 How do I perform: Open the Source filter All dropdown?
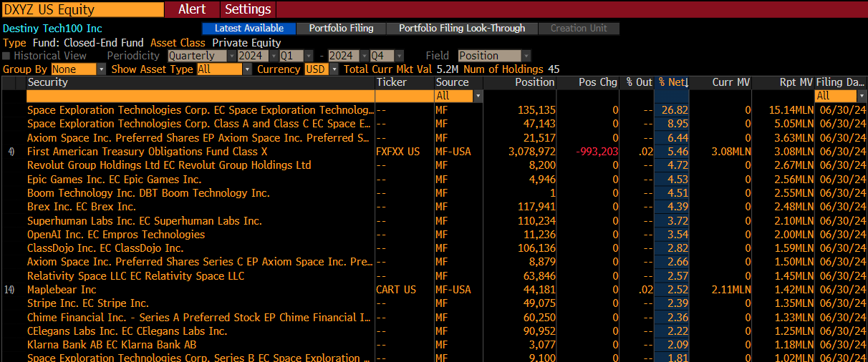(x=458, y=96)
